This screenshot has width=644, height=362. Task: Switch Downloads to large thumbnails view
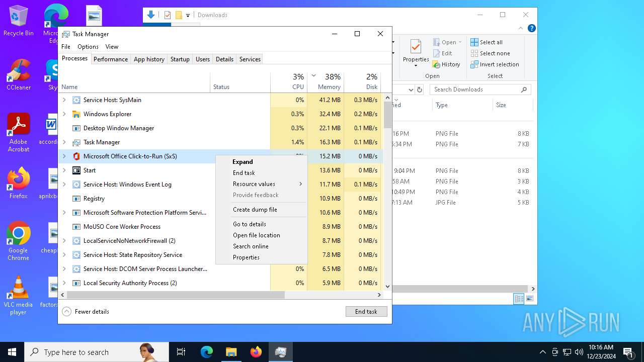click(x=529, y=299)
